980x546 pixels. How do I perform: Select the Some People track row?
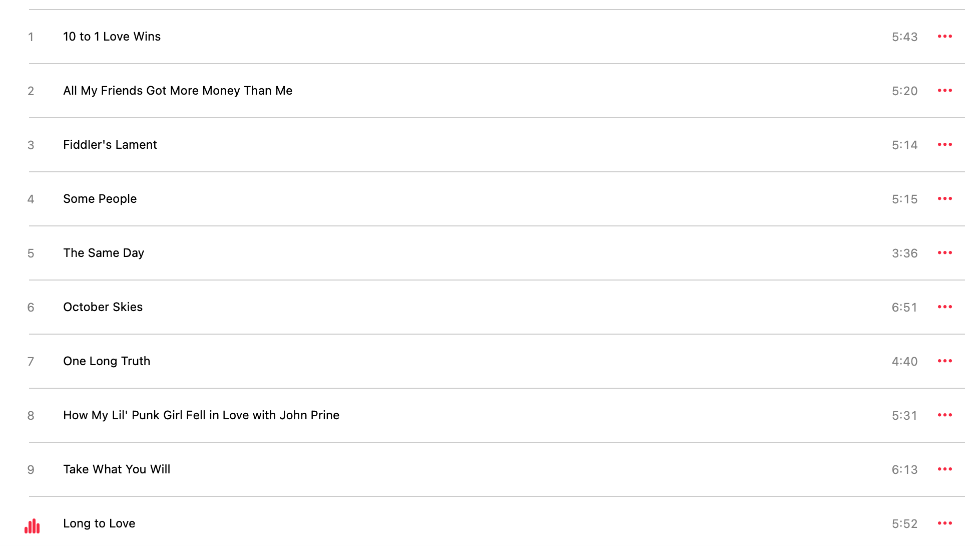pos(100,199)
